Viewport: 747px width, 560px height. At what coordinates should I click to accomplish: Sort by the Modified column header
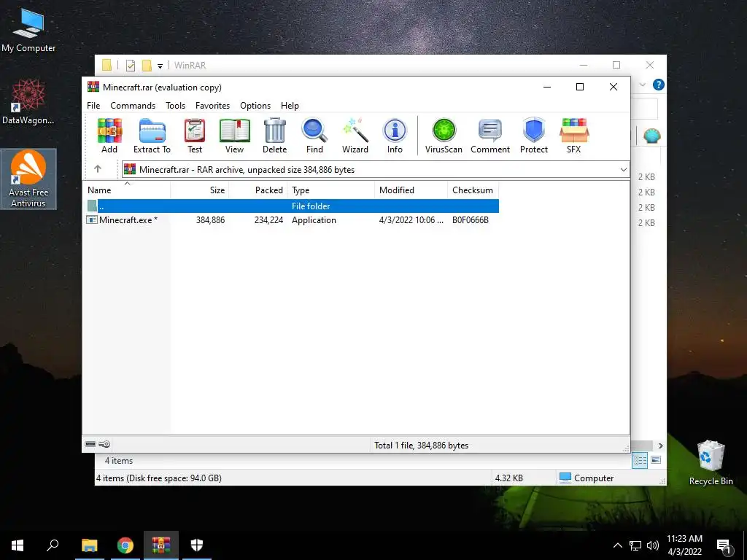pos(411,190)
